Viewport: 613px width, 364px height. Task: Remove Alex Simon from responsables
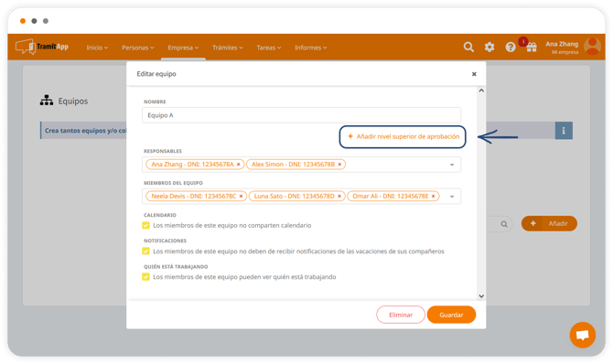click(339, 165)
